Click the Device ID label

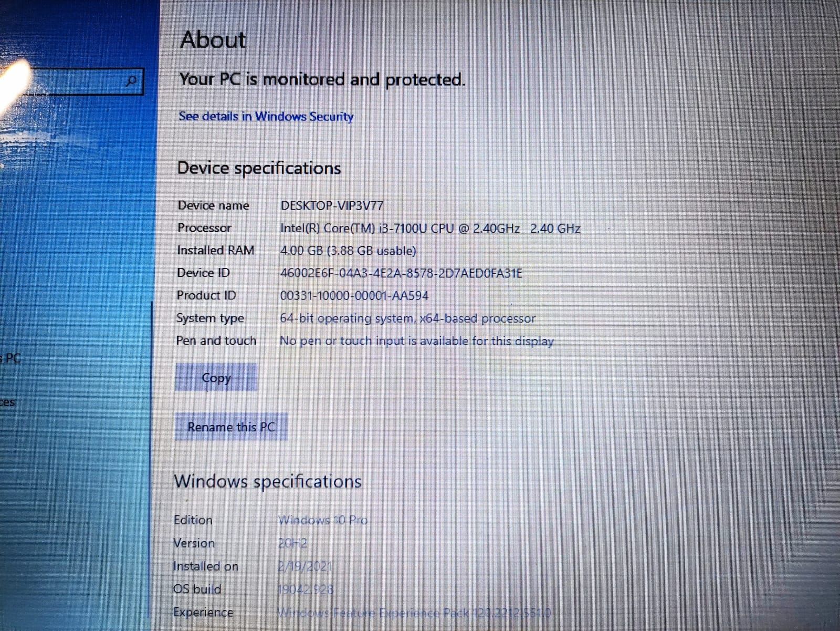point(203,273)
